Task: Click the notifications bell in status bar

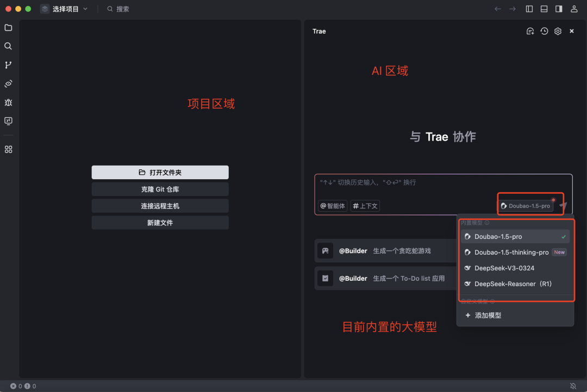Action: click(573, 386)
